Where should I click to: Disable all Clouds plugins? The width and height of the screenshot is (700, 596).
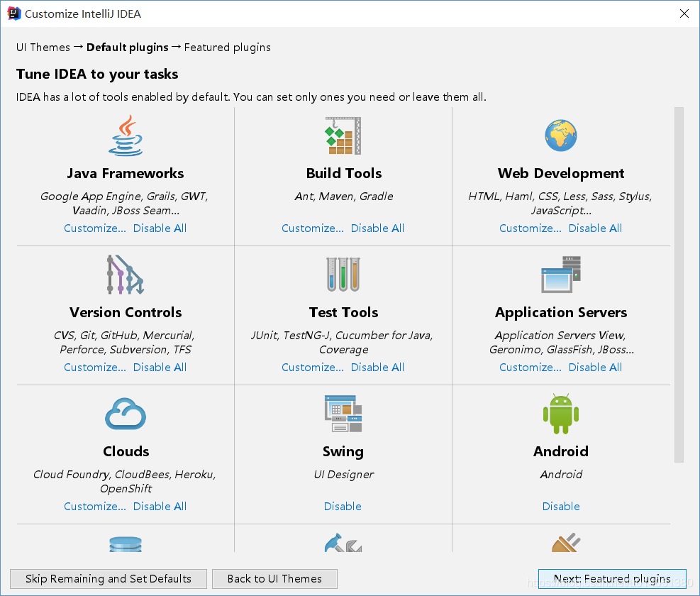tap(160, 506)
